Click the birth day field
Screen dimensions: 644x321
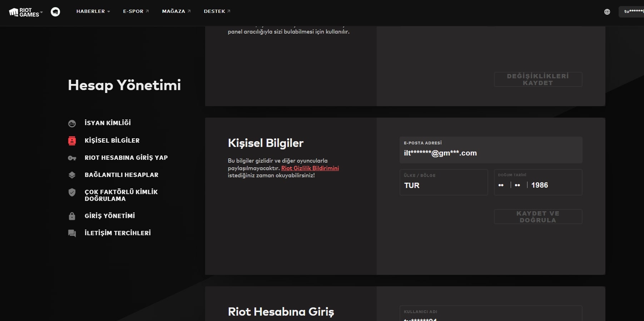pyautogui.click(x=501, y=185)
